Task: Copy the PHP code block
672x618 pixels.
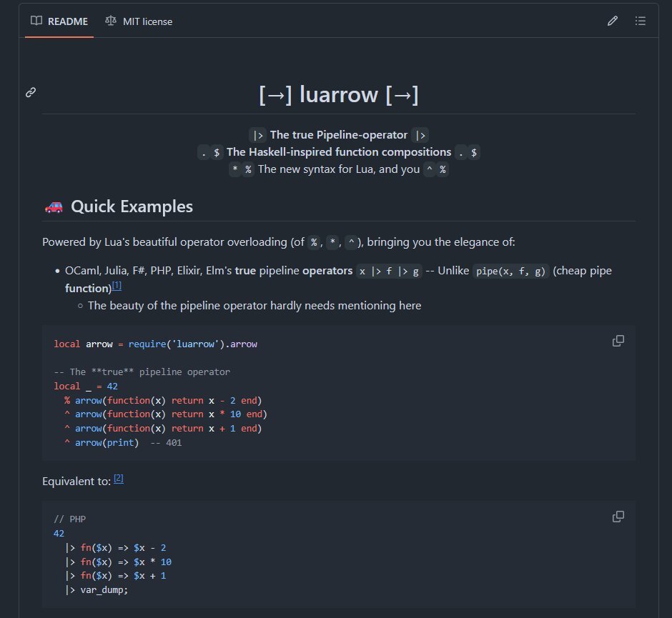Action: (618, 517)
